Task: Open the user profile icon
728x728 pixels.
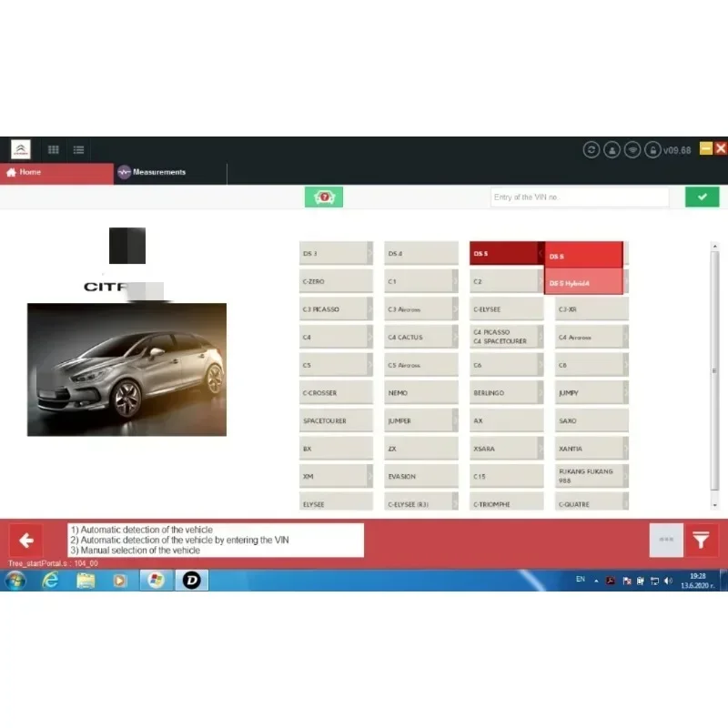Action: pyautogui.click(x=612, y=150)
